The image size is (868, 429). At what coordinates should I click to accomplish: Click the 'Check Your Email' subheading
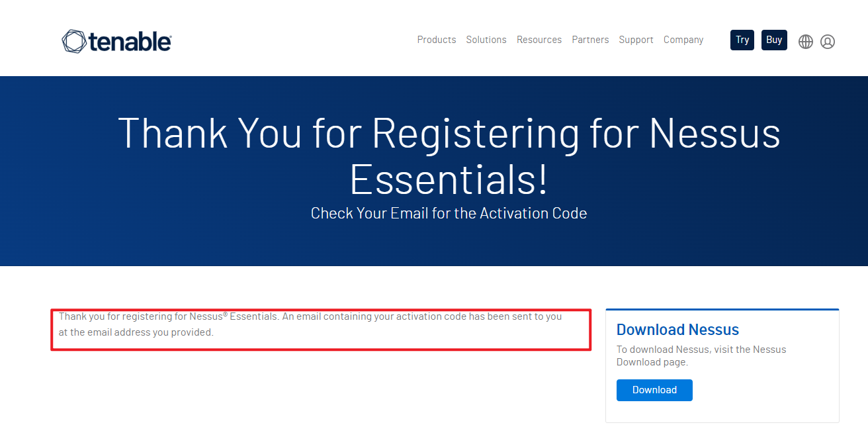(x=449, y=213)
